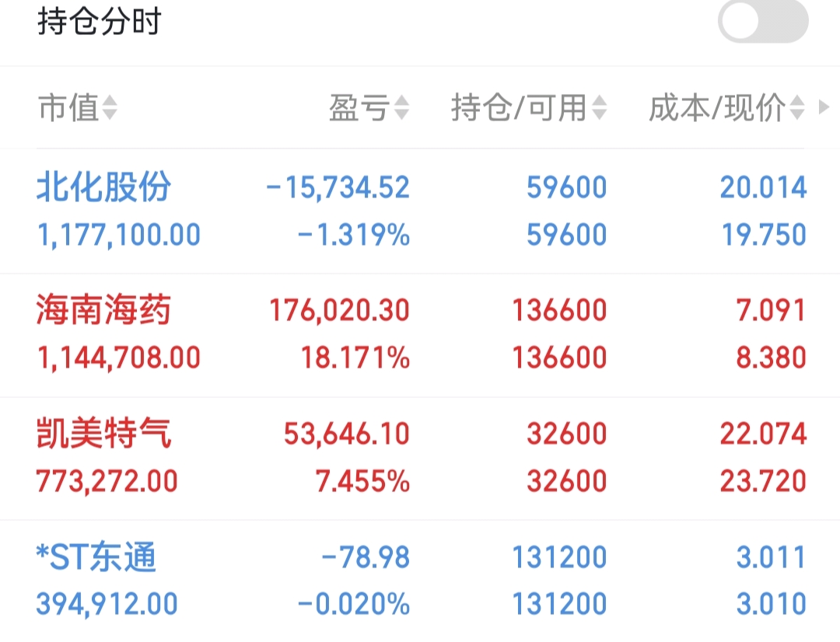This screenshot has height=642, width=840.
Task: Click the 持仓/可用 header text
Action: 519,107
